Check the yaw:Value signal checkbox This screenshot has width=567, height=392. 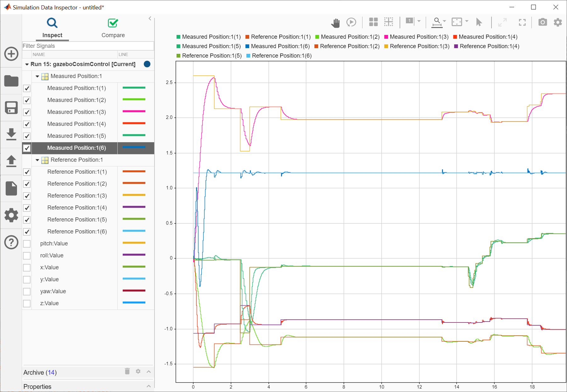(27, 292)
